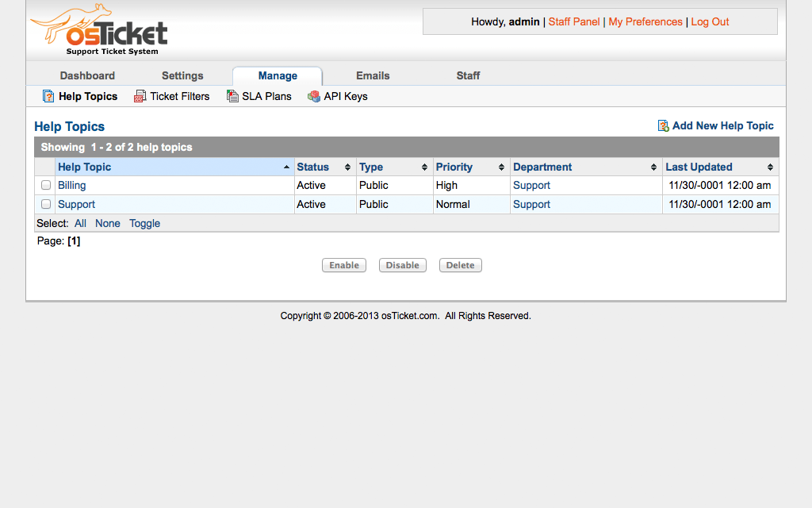This screenshot has width=812, height=508.
Task: Switch to the Emails tab
Action: 373,75
